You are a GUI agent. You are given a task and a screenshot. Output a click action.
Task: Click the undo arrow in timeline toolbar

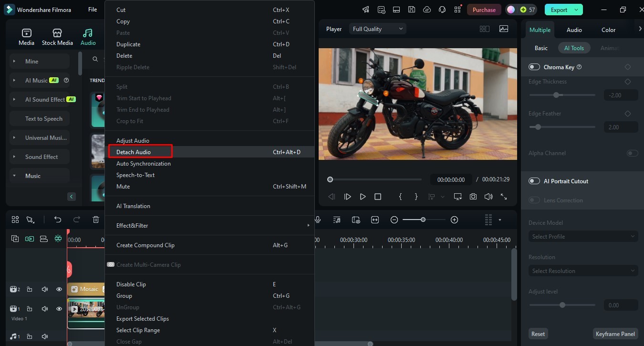[x=58, y=220]
